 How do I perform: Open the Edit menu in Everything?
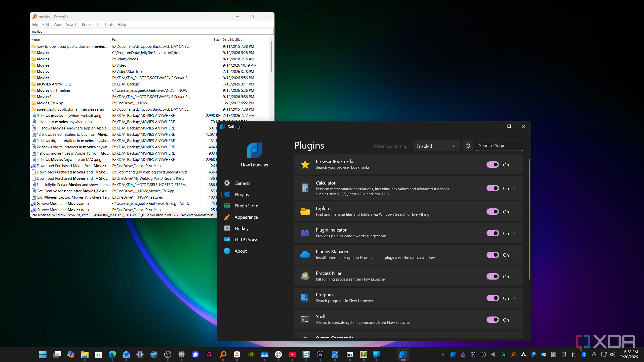pos(46,24)
